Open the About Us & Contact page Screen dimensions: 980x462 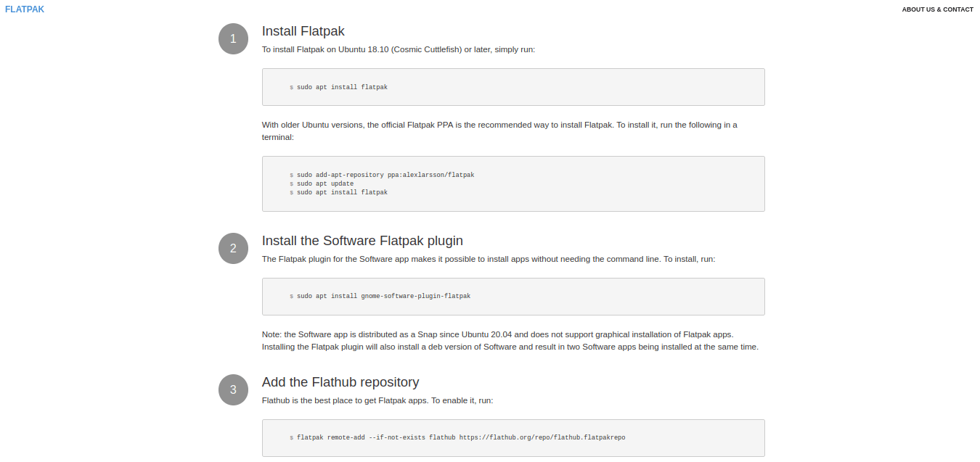point(937,9)
